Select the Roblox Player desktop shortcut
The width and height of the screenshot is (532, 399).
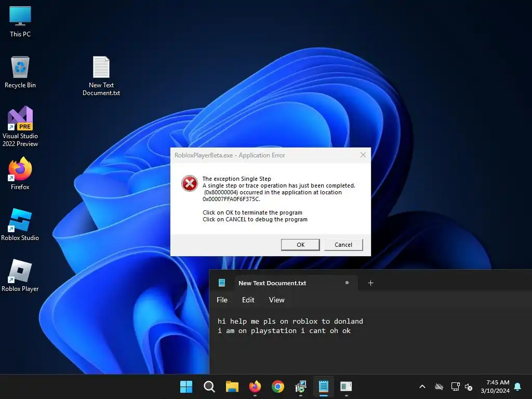click(x=20, y=275)
